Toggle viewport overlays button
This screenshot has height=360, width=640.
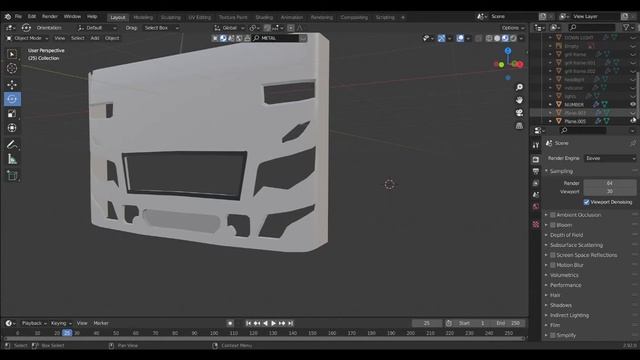460,38
